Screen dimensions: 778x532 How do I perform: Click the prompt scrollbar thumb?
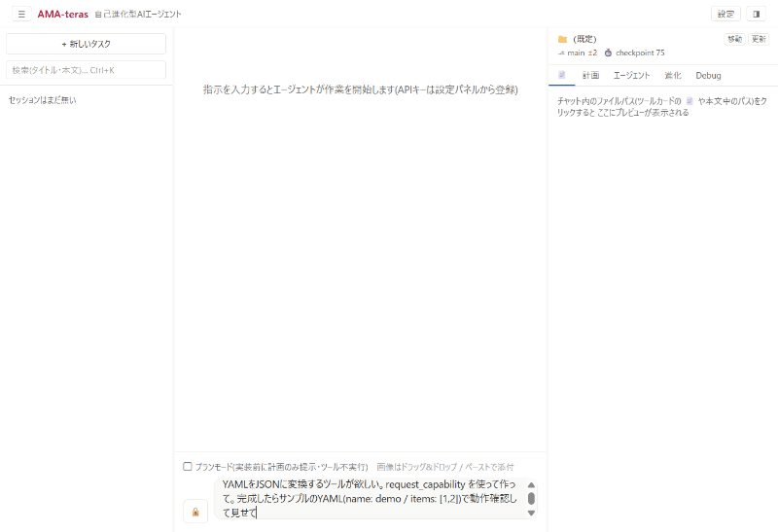click(x=531, y=498)
